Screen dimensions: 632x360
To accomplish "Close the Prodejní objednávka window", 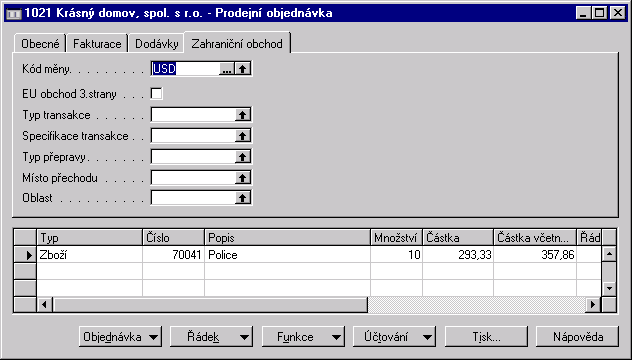I will pyautogui.click(x=617, y=13).
